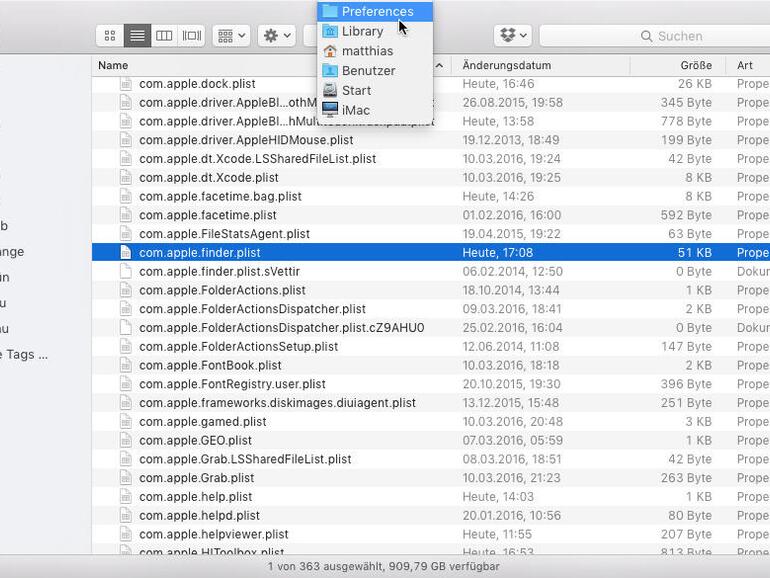Click the 345 Byte size cell
The height and width of the screenshot is (578, 770).
coord(686,103)
